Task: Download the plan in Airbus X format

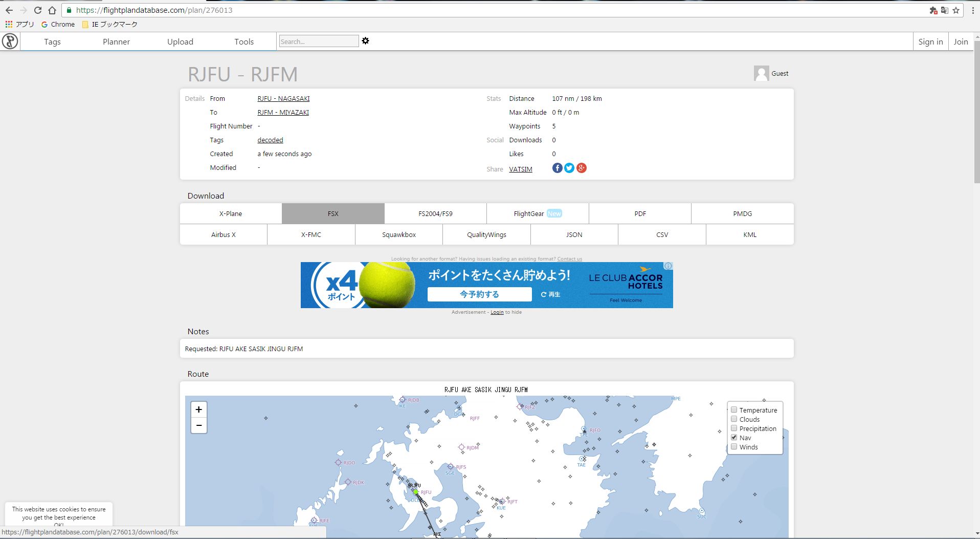Action: pyautogui.click(x=224, y=234)
